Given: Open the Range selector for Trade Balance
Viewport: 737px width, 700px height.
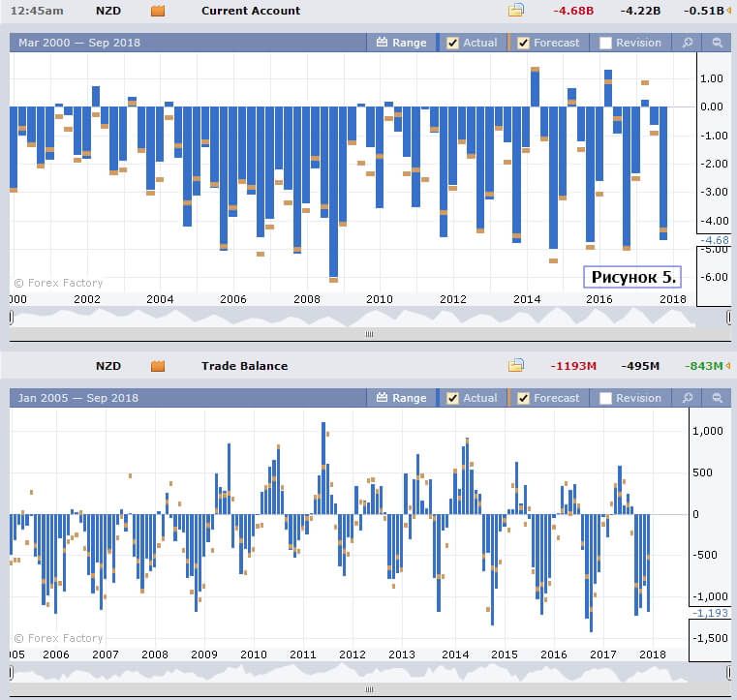Looking at the screenshot, I should point(401,398).
